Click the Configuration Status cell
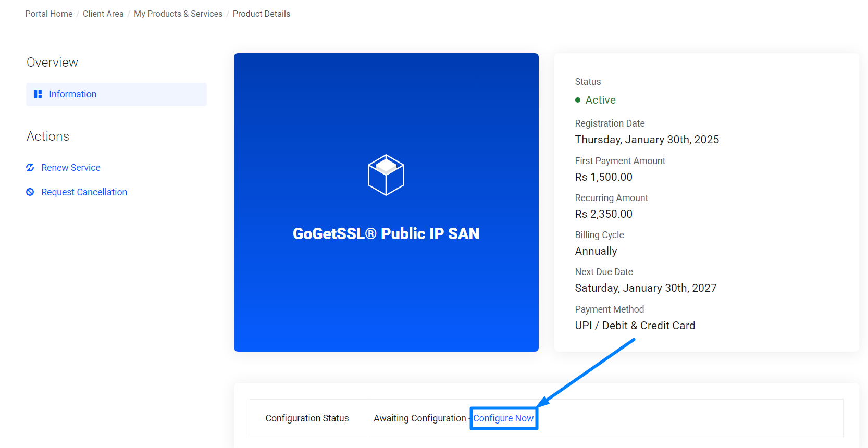The height and width of the screenshot is (448, 868). (309, 418)
